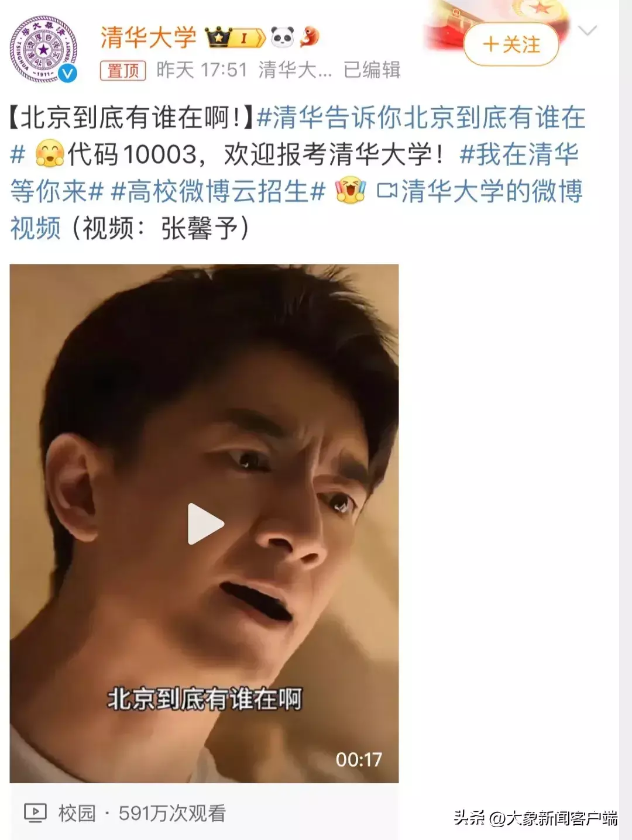Tap the 591万次观看 view count

(172, 813)
